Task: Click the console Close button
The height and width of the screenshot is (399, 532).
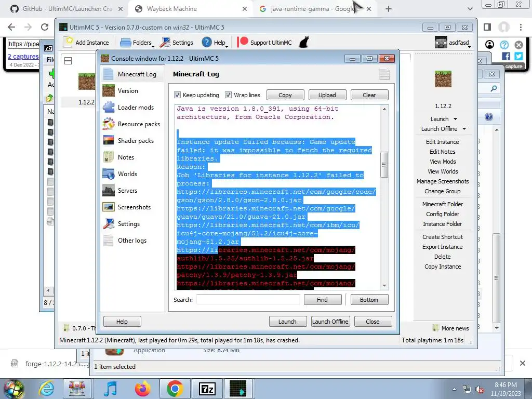Action: 373,321
